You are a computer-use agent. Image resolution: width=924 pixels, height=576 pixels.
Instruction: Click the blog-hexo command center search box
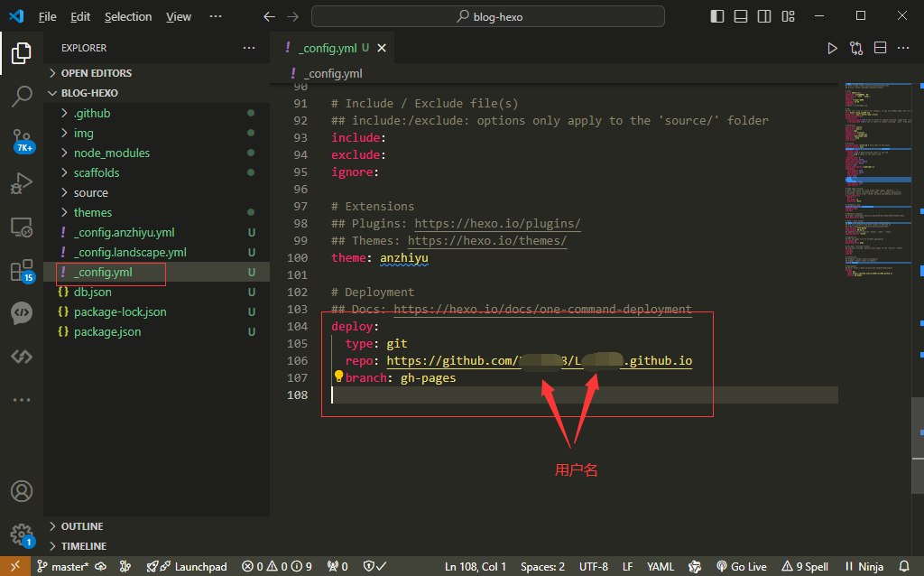pos(488,16)
